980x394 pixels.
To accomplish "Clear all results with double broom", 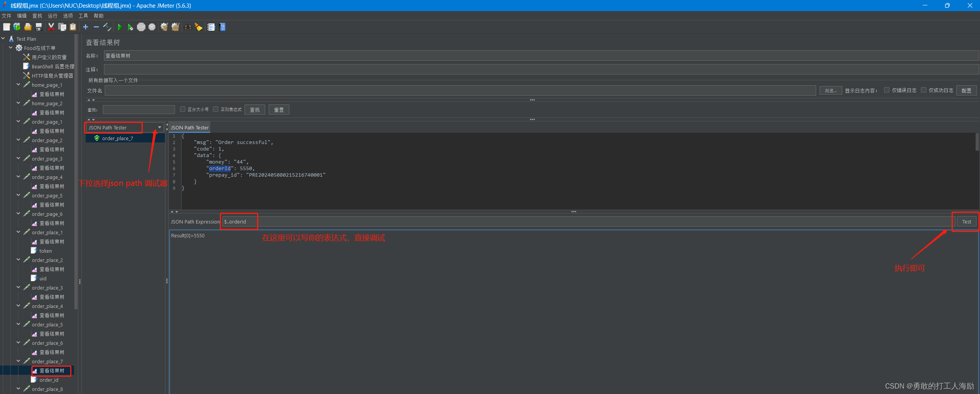I will [175, 27].
